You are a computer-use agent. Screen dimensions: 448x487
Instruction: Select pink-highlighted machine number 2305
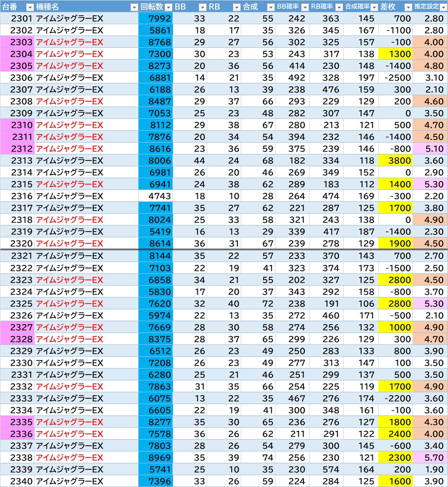(17, 66)
